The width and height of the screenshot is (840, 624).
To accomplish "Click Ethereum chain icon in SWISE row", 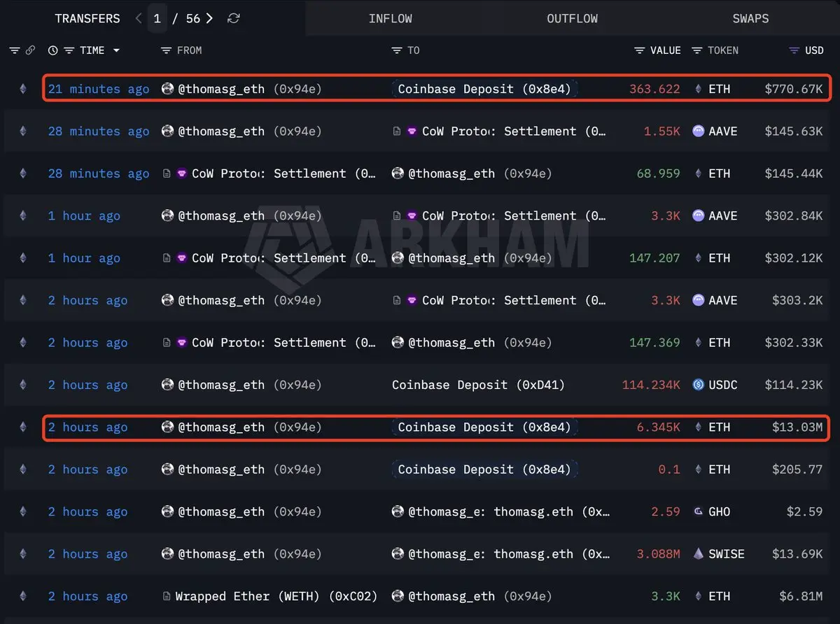I will (22, 554).
